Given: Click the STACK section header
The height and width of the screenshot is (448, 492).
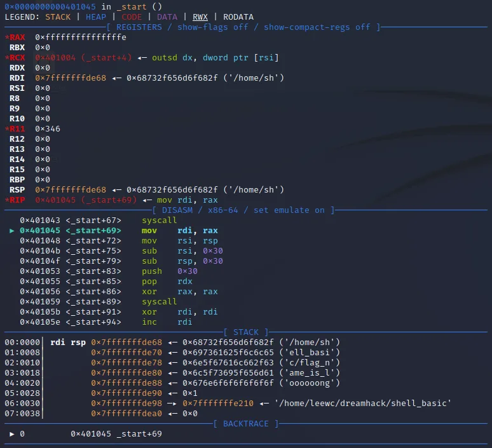Looking at the screenshot, I should (x=246, y=332).
